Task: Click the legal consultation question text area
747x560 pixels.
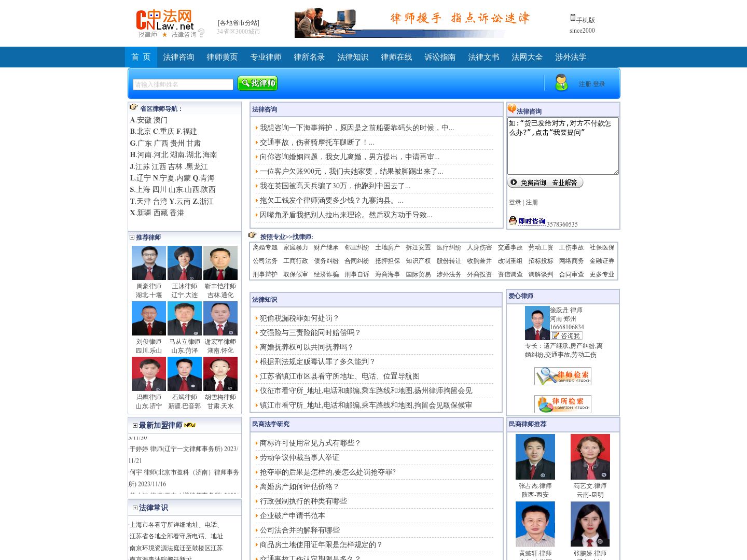Action: 563,146
